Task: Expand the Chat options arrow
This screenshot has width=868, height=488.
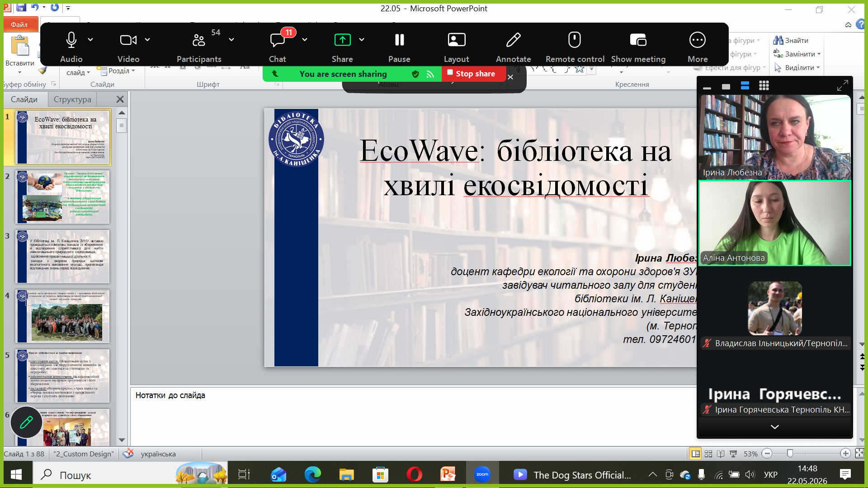Action: click(305, 40)
